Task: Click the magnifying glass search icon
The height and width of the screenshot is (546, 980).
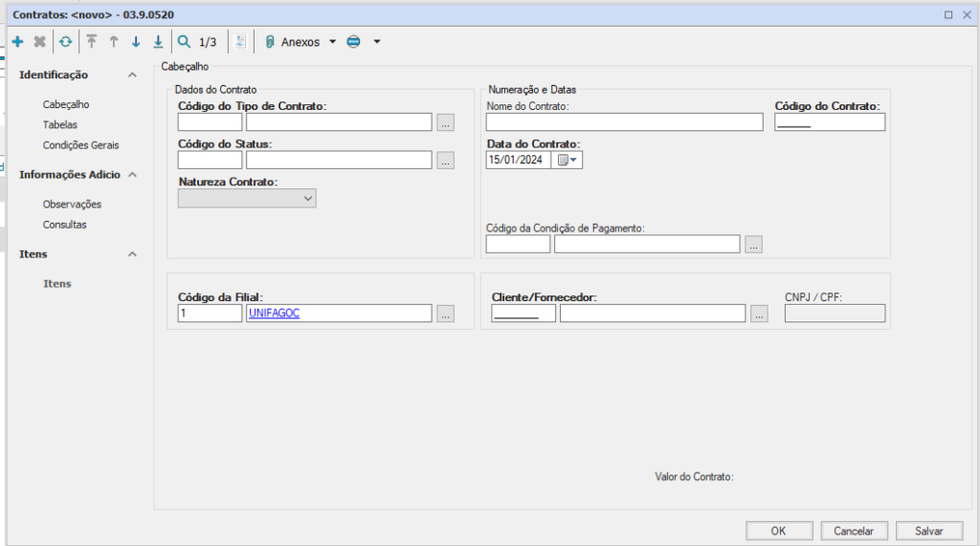Action: coord(184,42)
